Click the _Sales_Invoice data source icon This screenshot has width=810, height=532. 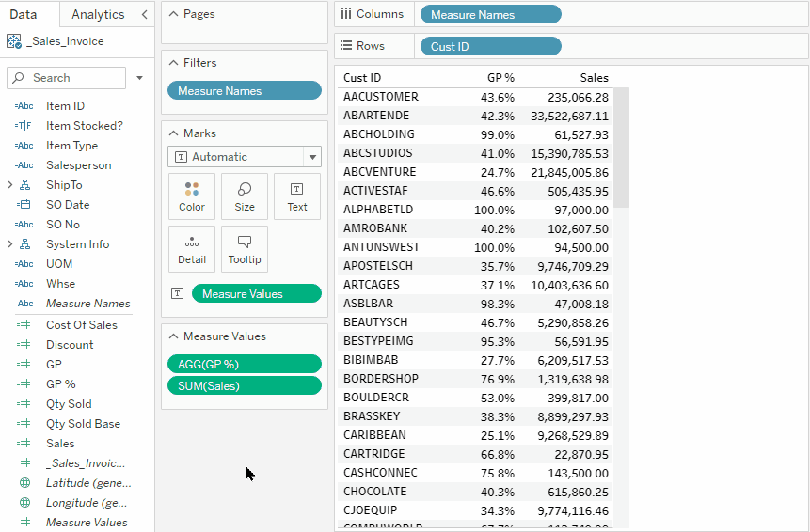click(x=14, y=41)
